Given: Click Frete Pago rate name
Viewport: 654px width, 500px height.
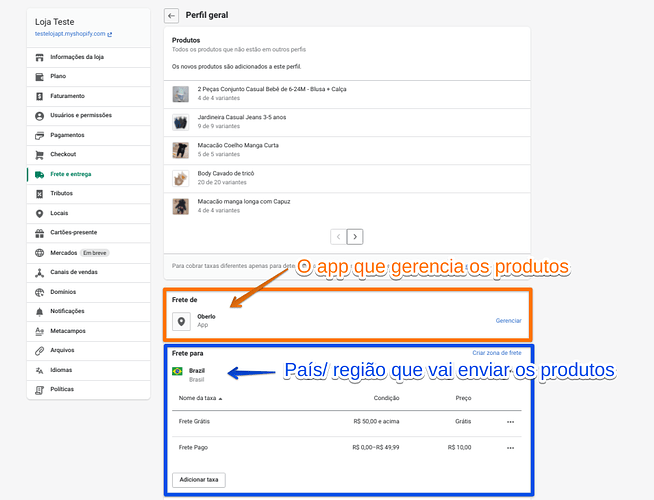Looking at the screenshot, I should coord(193,447).
